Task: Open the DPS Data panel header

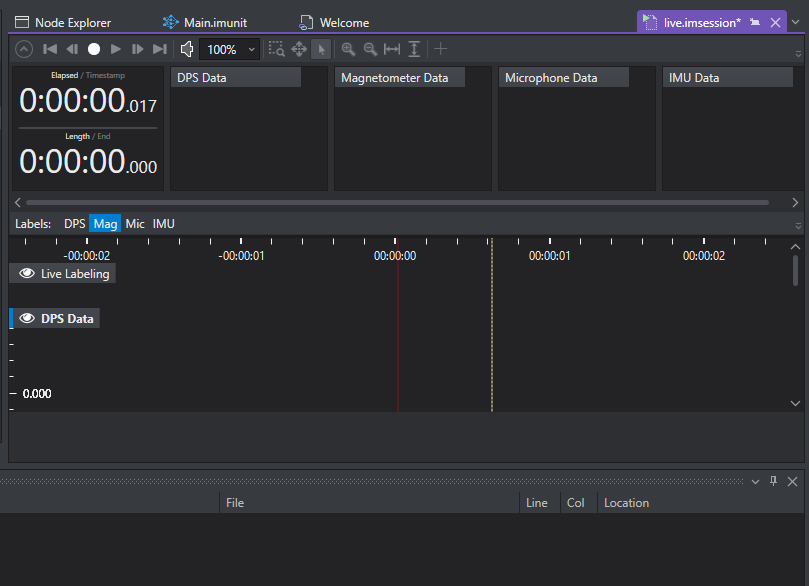Action: (236, 77)
